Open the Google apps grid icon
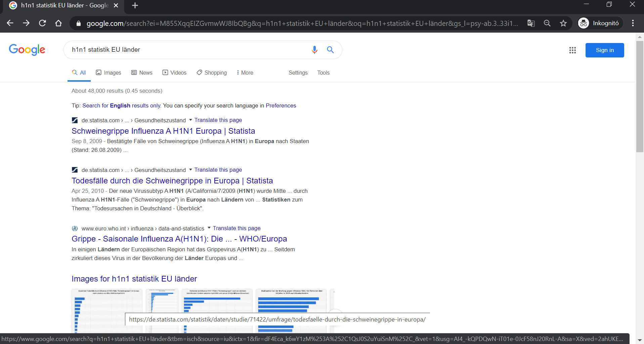The width and height of the screenshot is (644, 344). (x=573, y=50)
